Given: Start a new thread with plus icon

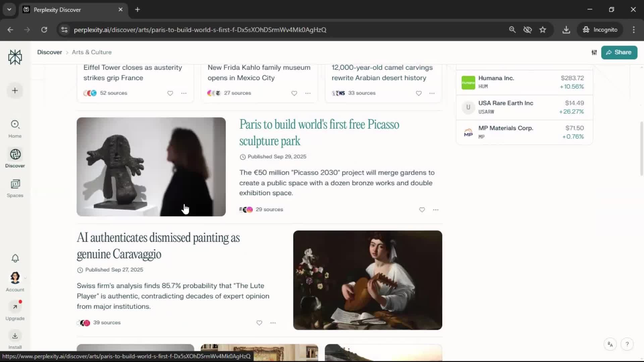Looking at the screenshot, I should pos(15,90).
